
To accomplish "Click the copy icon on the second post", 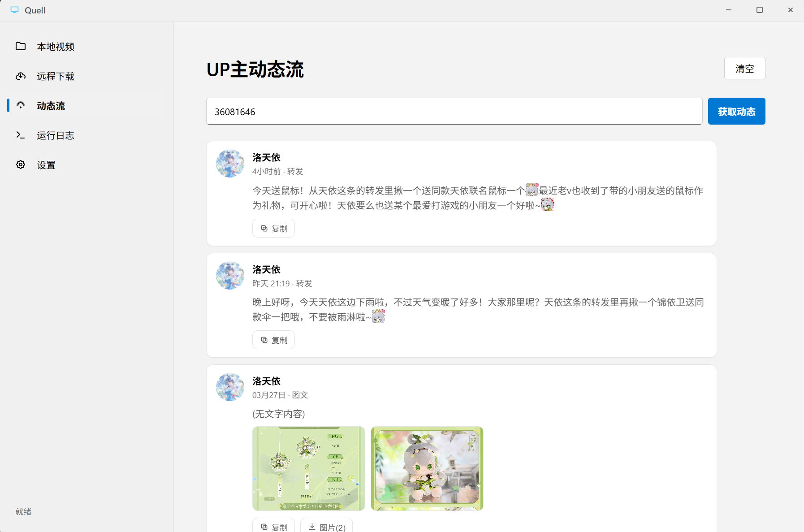I will 264,340.
